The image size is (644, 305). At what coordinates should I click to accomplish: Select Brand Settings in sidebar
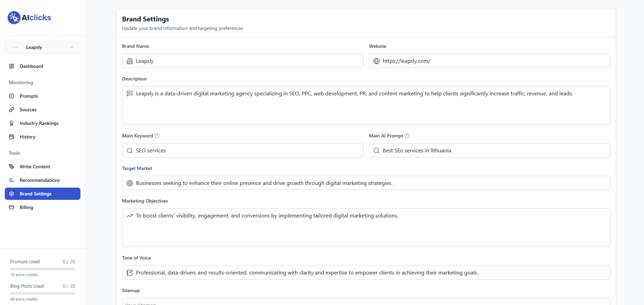click(42, 194)
